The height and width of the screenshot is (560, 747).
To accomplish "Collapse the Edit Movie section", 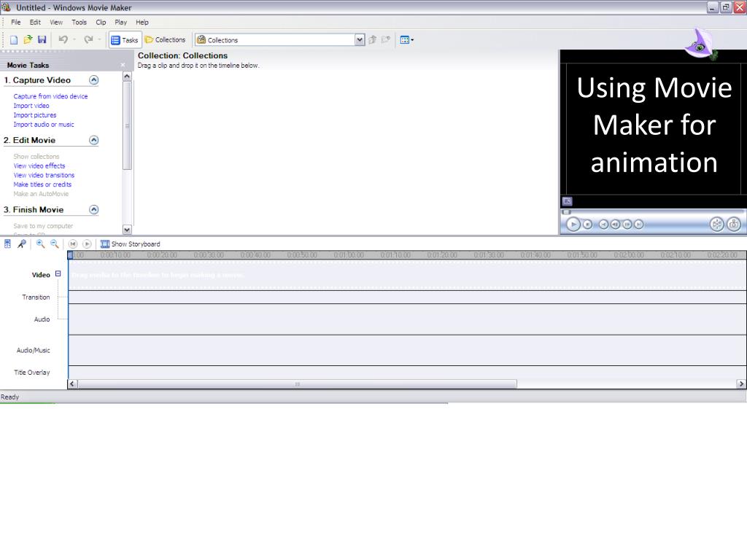I will point(94,140).
